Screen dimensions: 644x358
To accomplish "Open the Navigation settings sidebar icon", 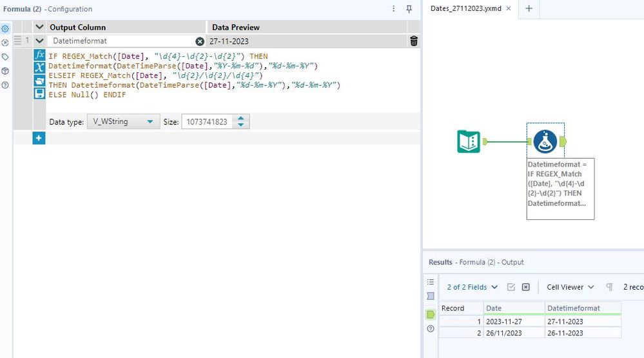I will tap(5, 43).
